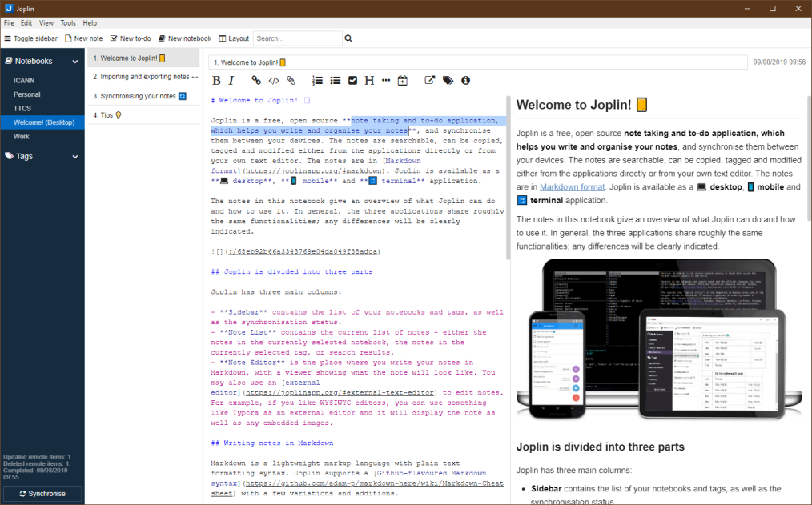Insert a bulleted list
The height and width of the screenshot is (505, 812).
tap(336, 80)
